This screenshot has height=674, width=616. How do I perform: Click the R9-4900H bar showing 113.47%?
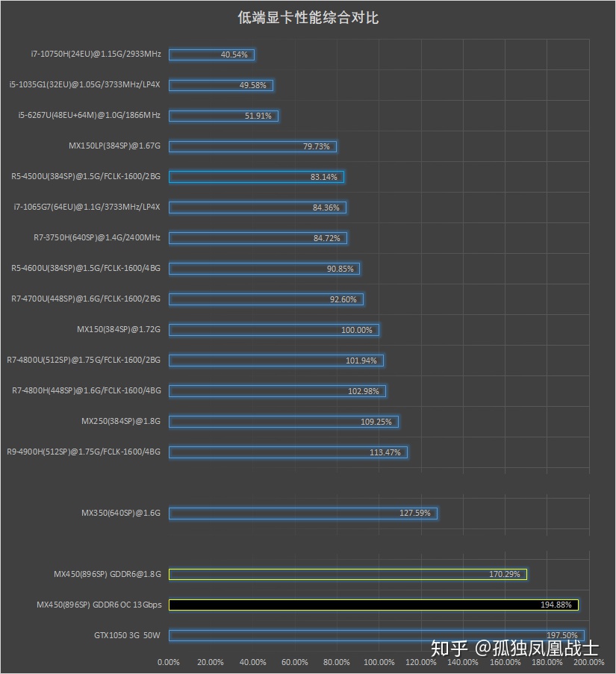[288, 452]
